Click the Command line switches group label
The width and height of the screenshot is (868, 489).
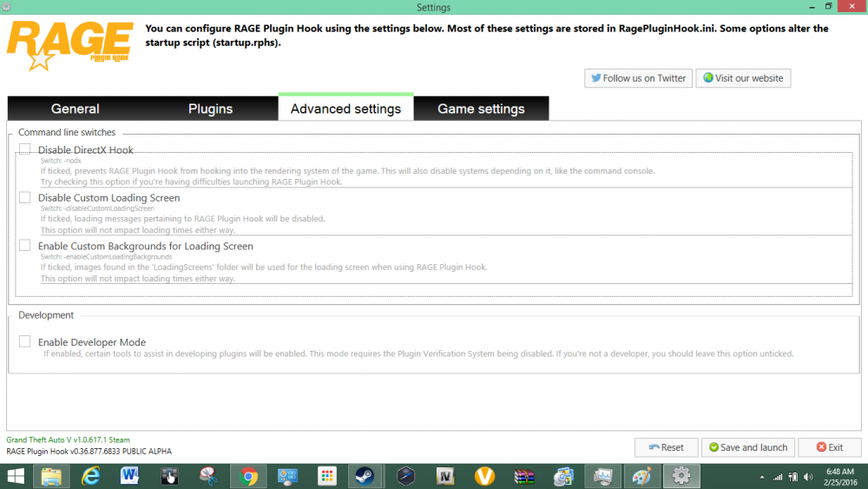[67, 132]
